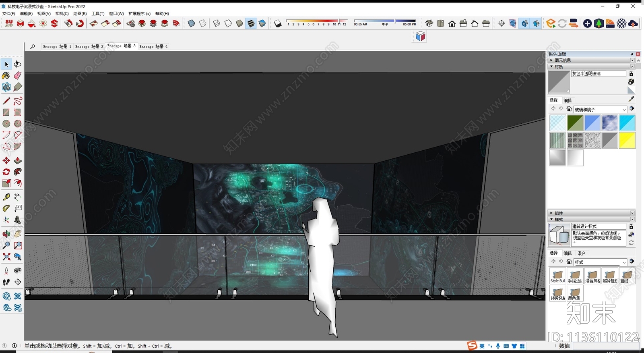
Task: Click the colored cube toolbar icon
Action: tap(421, 37)
